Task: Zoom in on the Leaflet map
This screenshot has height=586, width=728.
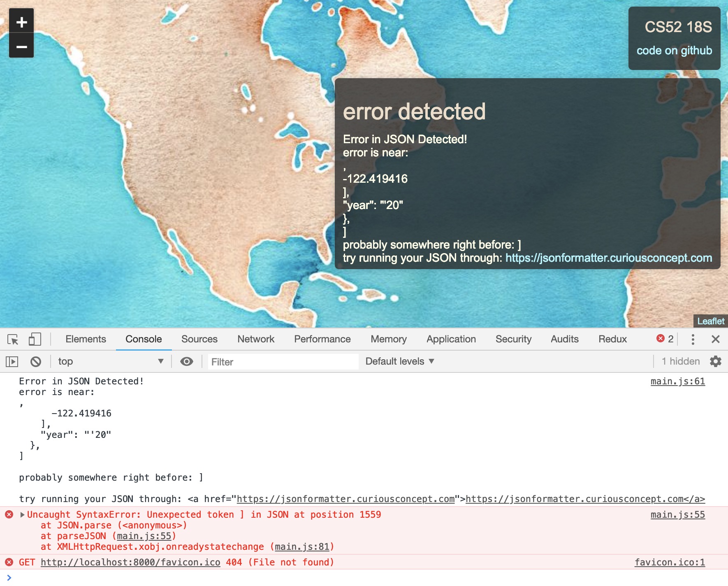Action: click(21, 21)
